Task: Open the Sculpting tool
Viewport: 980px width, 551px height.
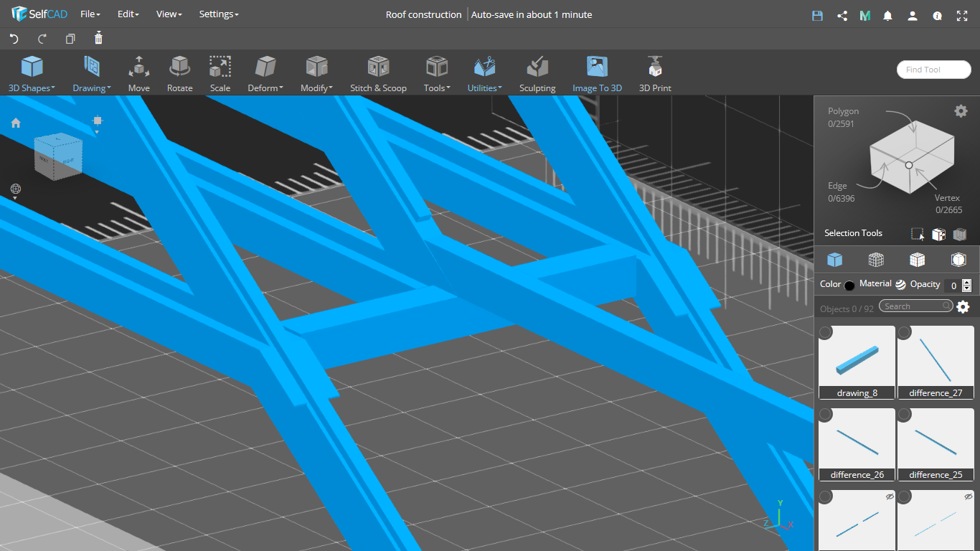Action: click(x=537, y=74)
